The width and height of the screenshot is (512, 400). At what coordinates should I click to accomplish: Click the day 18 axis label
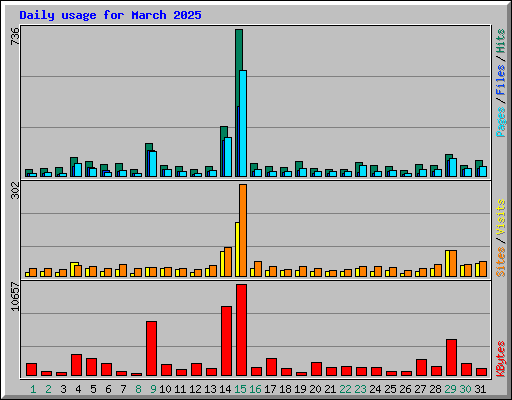point(285,389)
